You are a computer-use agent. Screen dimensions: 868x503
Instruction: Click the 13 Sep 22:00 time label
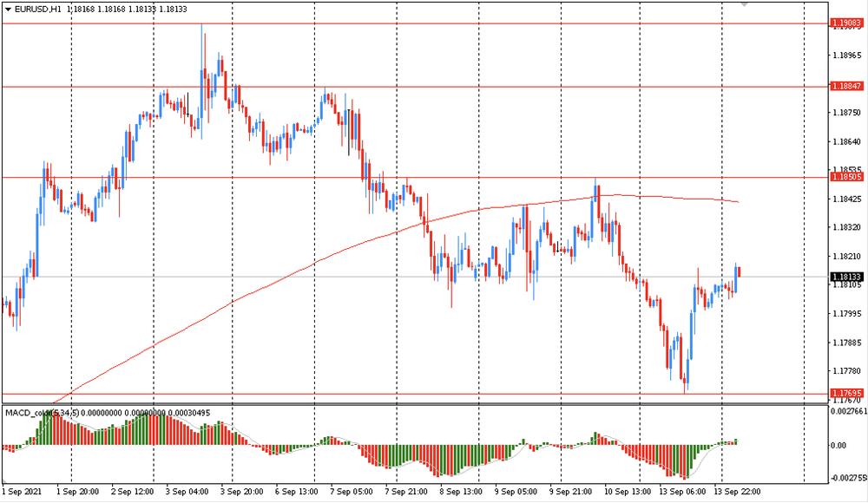(x=737, y=492)
